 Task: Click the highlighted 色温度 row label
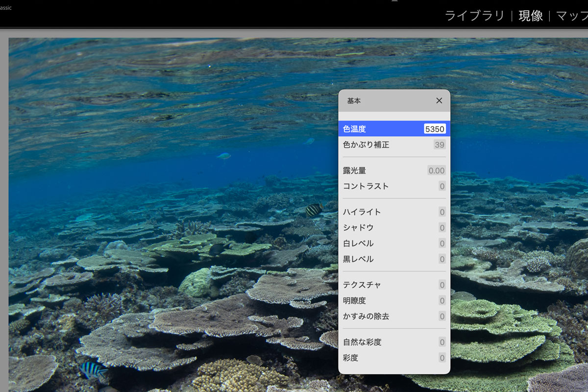354,129
